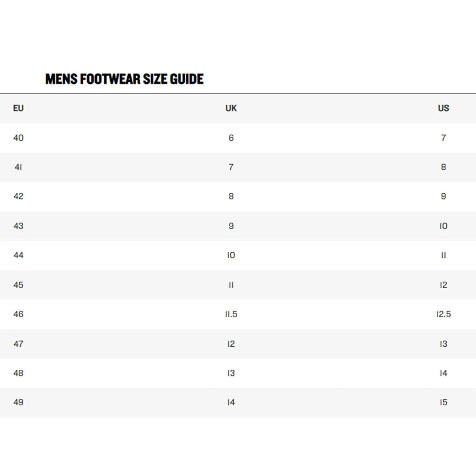476x476 pixels.
Task: Select the EU size 43 cell
Action: 18,226
